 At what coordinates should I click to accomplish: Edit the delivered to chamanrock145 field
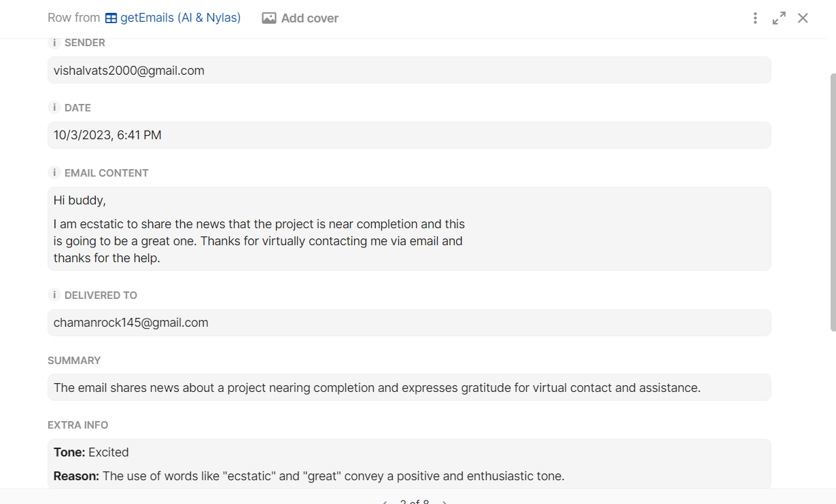point(409,323)
